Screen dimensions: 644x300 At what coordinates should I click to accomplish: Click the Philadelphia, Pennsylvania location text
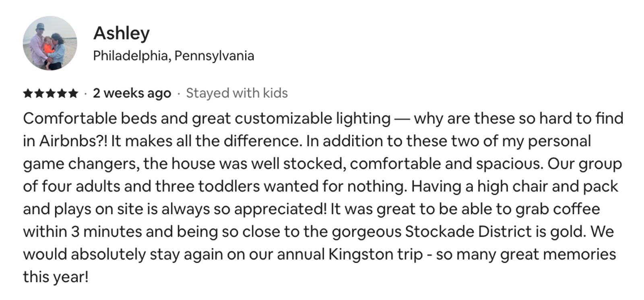[x=173, y=56]
